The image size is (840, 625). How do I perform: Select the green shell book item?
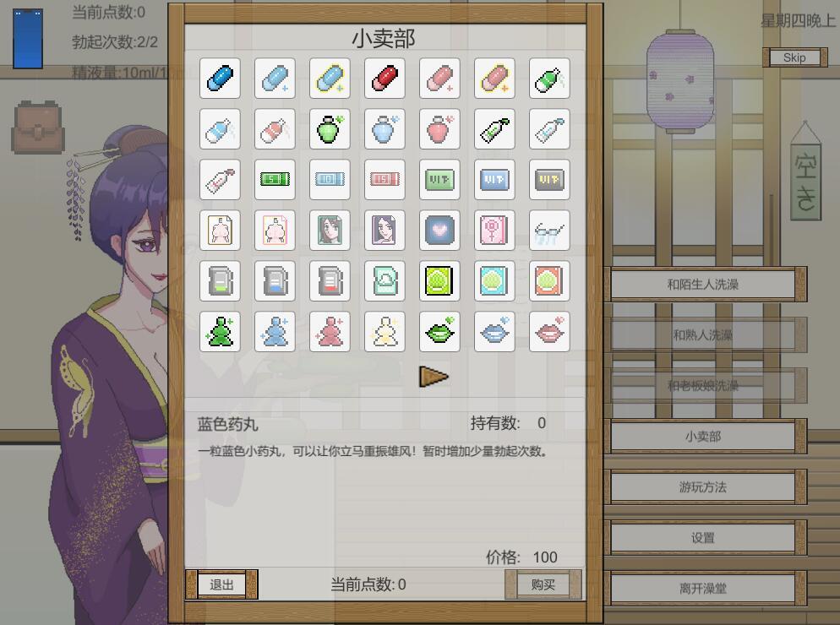click(439, 280)
